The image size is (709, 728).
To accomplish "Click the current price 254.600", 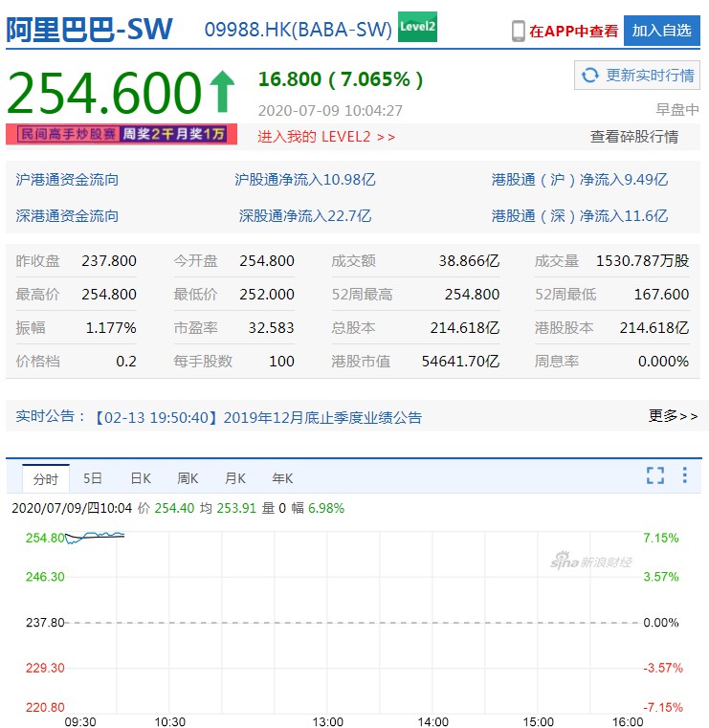I will (x=104, y=92).
